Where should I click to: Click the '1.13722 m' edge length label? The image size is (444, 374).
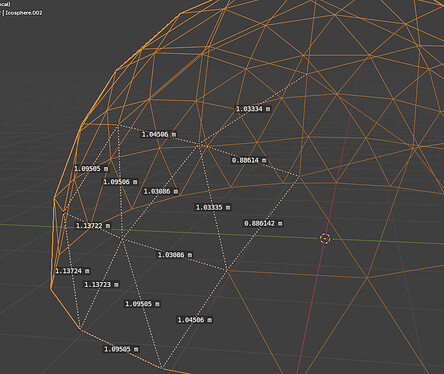pyautogui.click(x=93, y=226)
